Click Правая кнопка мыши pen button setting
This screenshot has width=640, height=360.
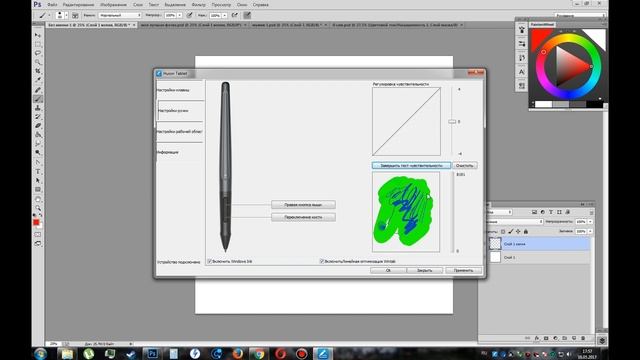(x=303, y=204)
